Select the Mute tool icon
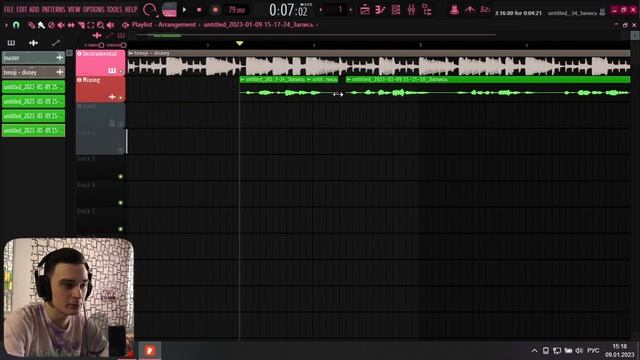The height and width of the screenshot is (360, 640). pyautogui.click(x=61, y=25)
